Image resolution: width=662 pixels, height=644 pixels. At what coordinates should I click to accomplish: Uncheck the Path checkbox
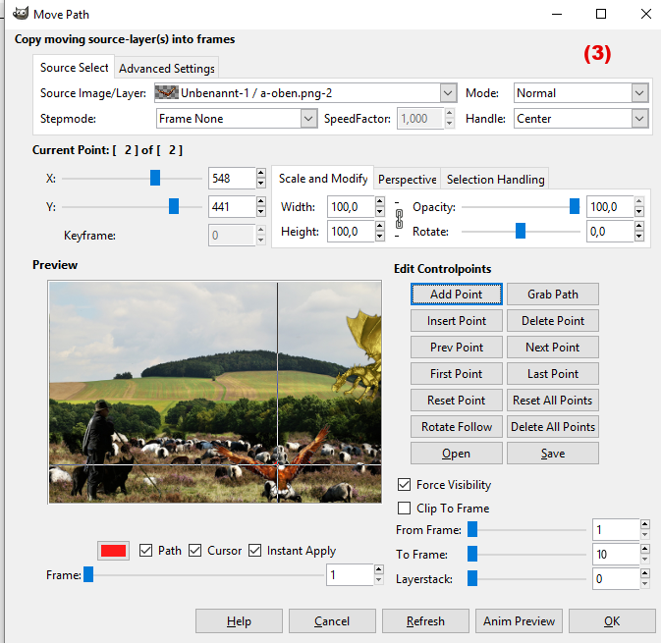(x=145, y=551)
